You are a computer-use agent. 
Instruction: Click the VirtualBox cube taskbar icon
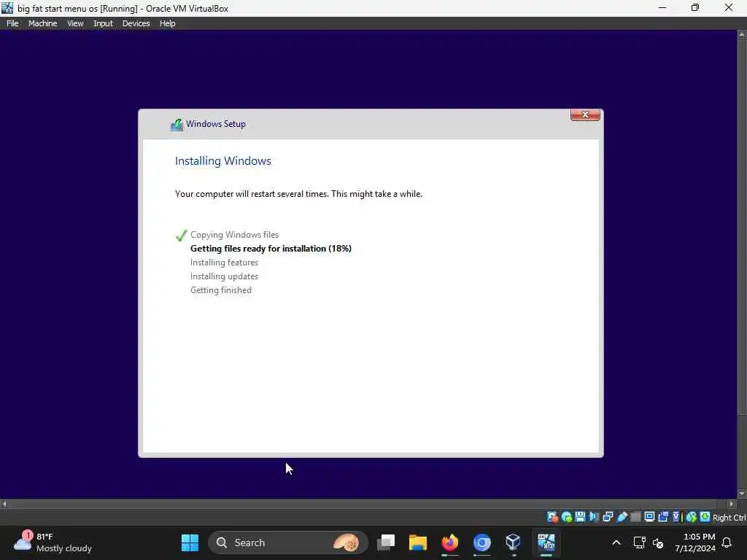(513, 542)
